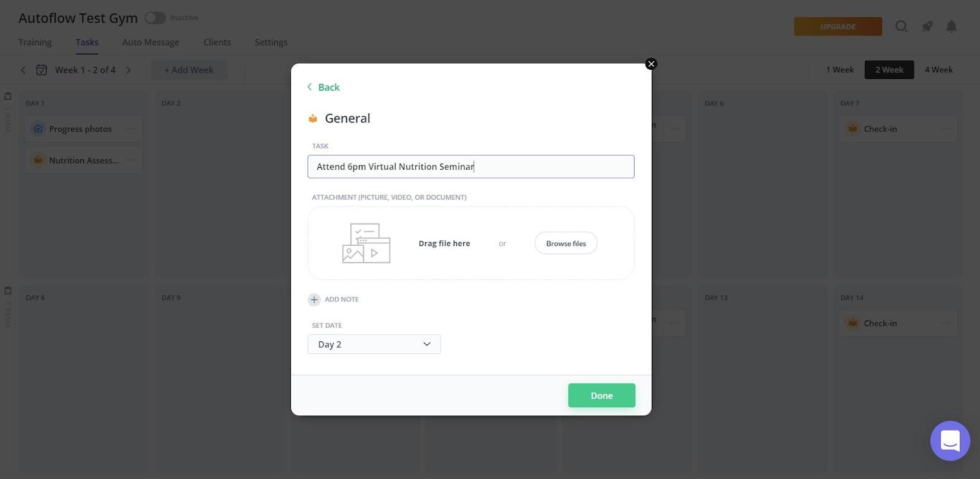This screenshot has width=980, height=479.
Task: Click the calendar icon beside Week 1-2
Action: tap(42, 70)
